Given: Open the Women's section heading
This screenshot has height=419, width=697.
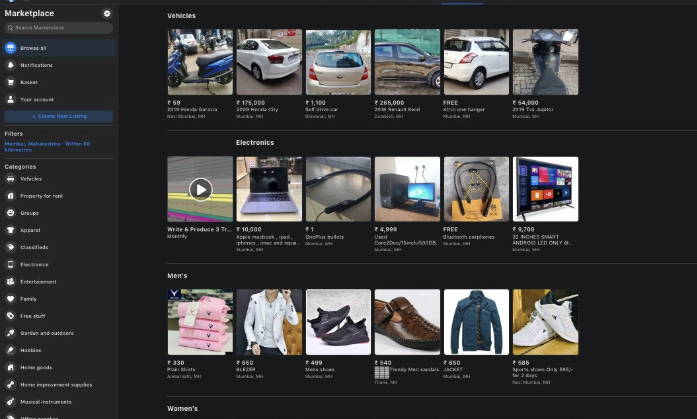Looking at the screenshot, I should [x=182, y=408].
